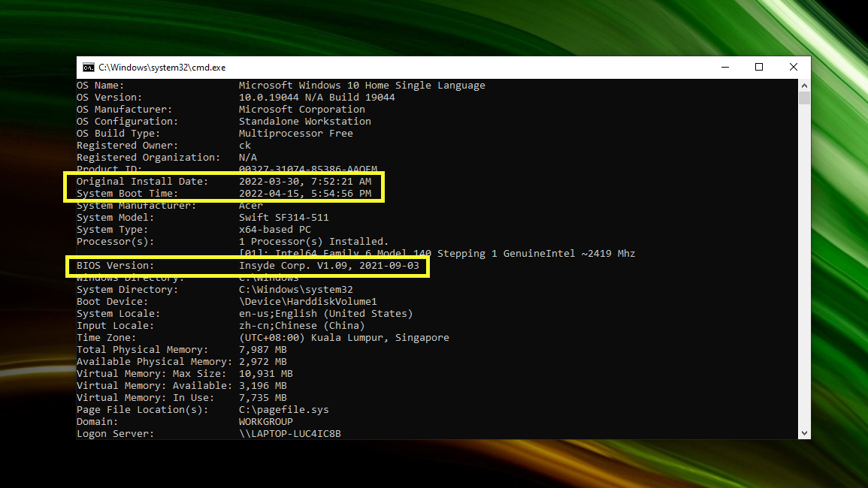
Task: Click the OS Name label
Action: click(100, 85)
